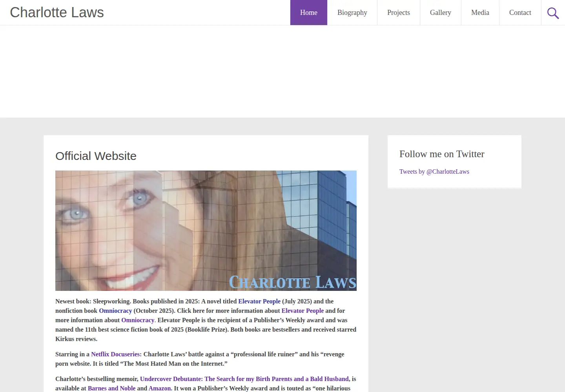Image resolution: width=565 pixels, height=392 pixels.
Task: Open the search magnifier icon
Action: (x=553, y=13)
